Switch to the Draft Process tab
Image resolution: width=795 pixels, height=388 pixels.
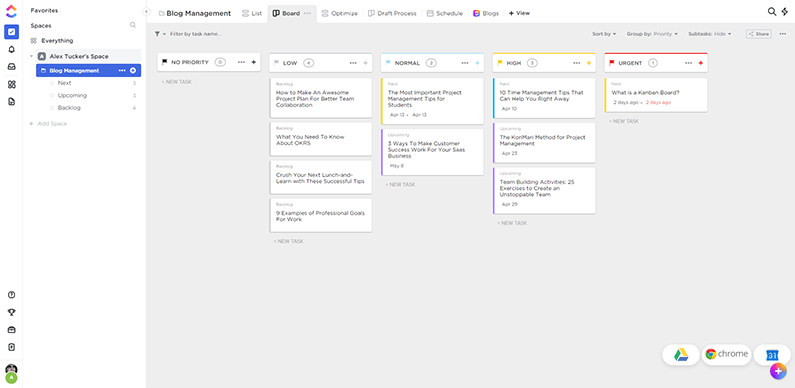coord(392,14)
